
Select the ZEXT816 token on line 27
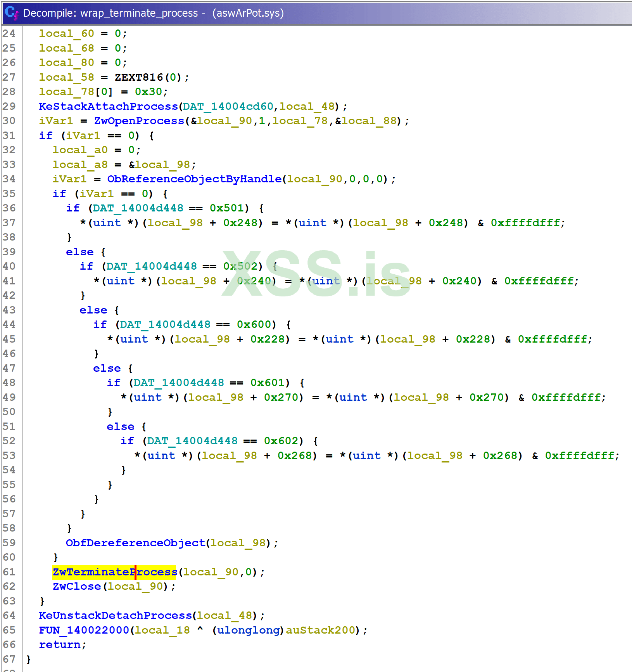click(139, 77)
